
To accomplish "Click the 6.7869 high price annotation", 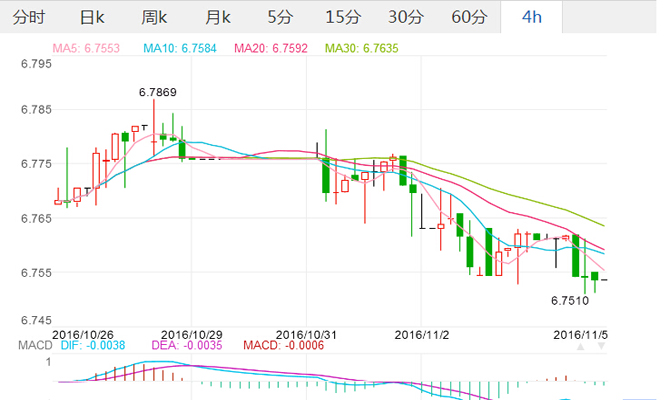I will pyautogui.click(x=157, y=92).
